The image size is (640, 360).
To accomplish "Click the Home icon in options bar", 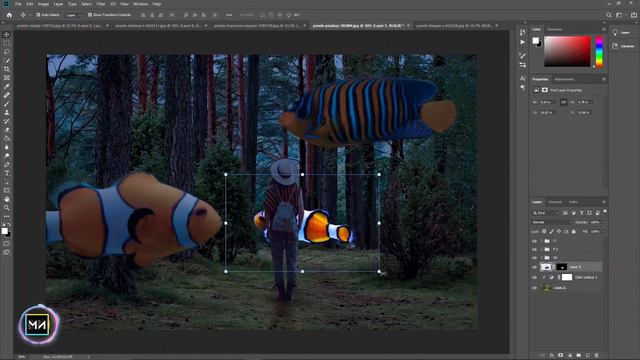I will 9,15.
